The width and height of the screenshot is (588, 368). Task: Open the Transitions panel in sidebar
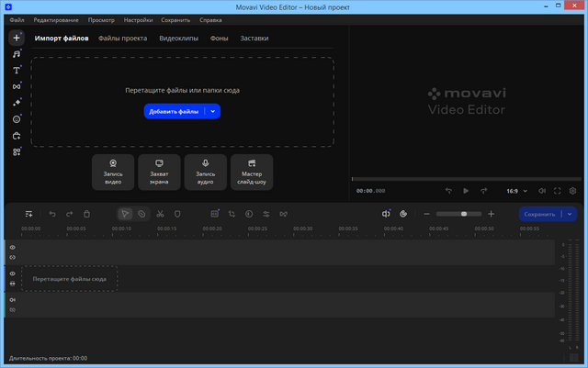click(17, 86)
